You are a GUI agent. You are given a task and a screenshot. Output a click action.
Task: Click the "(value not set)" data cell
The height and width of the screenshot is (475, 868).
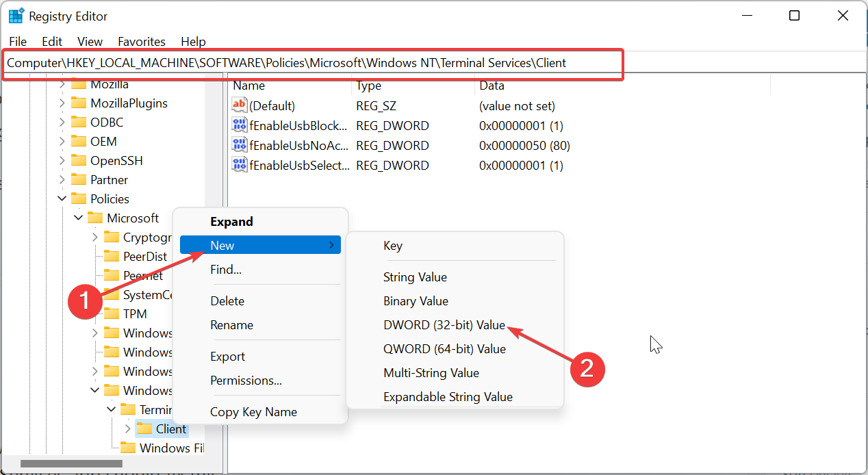pyautogui.click(x=518, y=106)
